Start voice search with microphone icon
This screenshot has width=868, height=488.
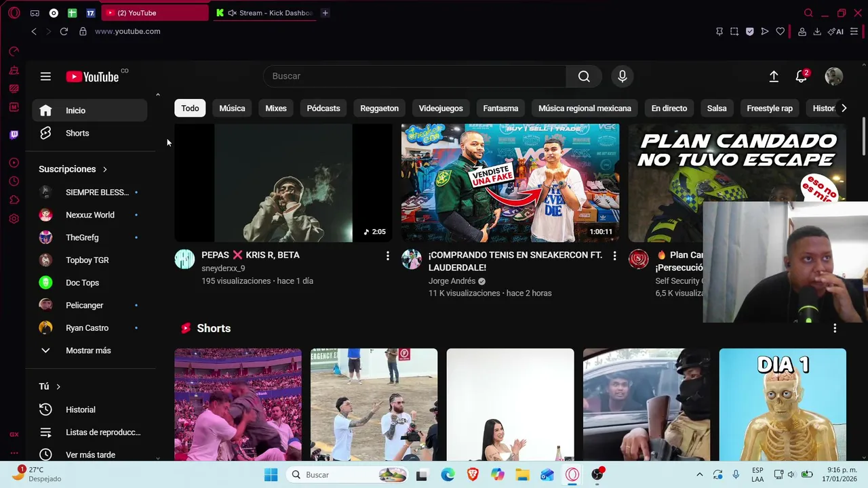(x=623, y=77)
